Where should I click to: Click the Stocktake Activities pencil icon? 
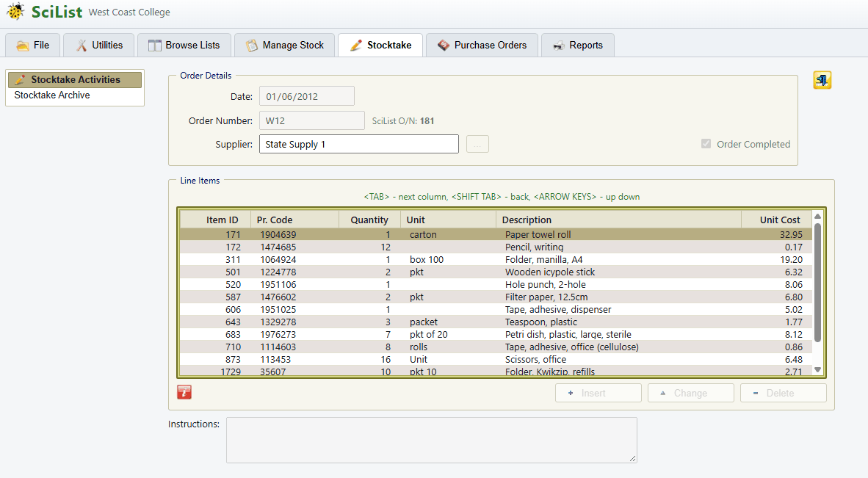click(x=20, y=79)
